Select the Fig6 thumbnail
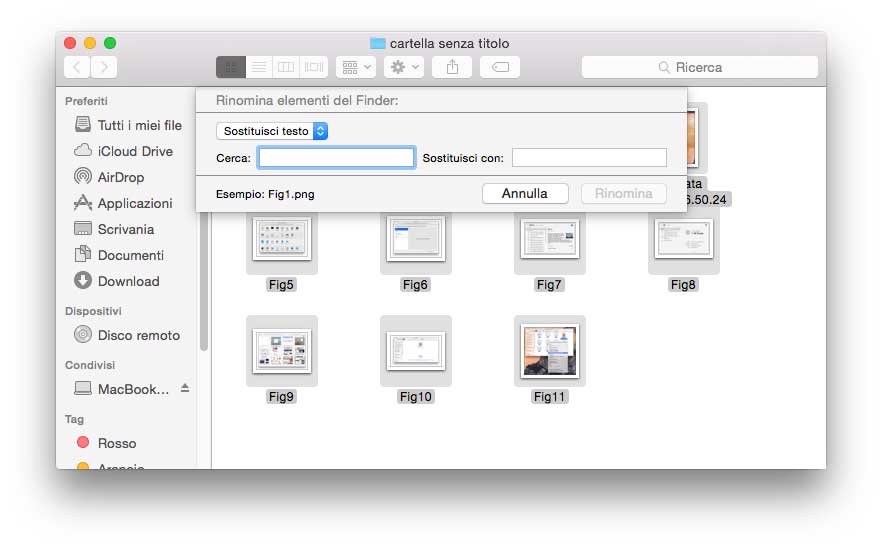 point(416,238)
